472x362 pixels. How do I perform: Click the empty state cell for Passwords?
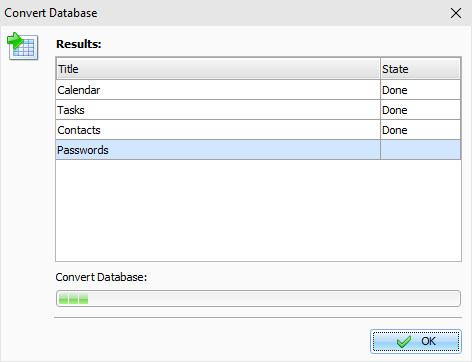(x=421, y=150)
